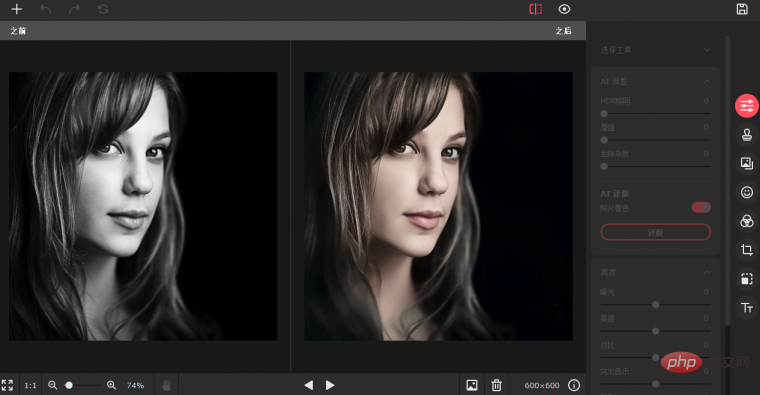Go to the next image arrow
760x395 pixels.
click(x=330, y=385)
